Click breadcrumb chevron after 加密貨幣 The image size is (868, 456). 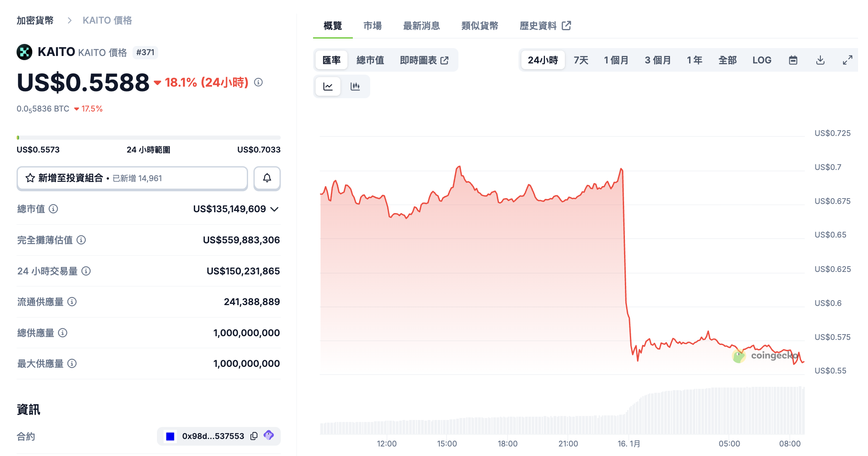(x=70, y=20)
